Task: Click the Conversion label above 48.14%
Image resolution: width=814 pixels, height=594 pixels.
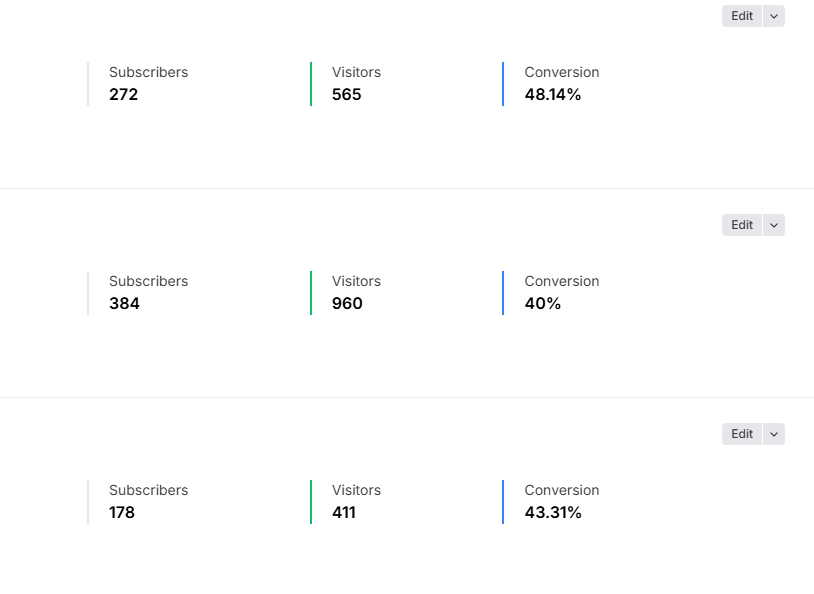Action: (x=561, y=72)
